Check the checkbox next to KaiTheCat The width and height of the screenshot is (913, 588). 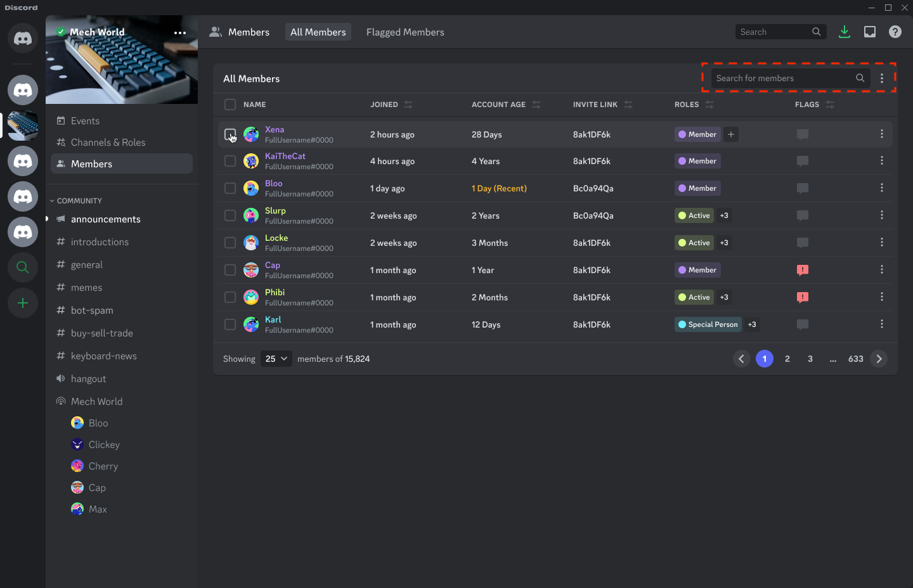[230, 161]
